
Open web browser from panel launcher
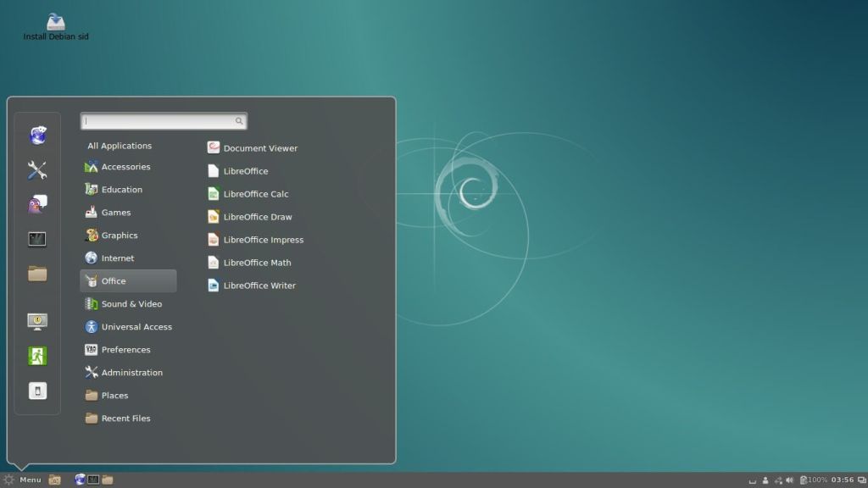point(80,480)
